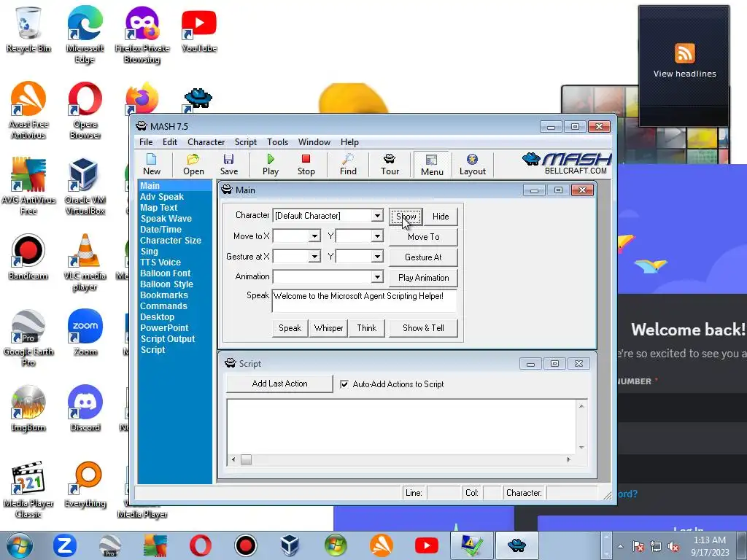Select the ImgBurn desktop icon

click(x=28, y=408)
